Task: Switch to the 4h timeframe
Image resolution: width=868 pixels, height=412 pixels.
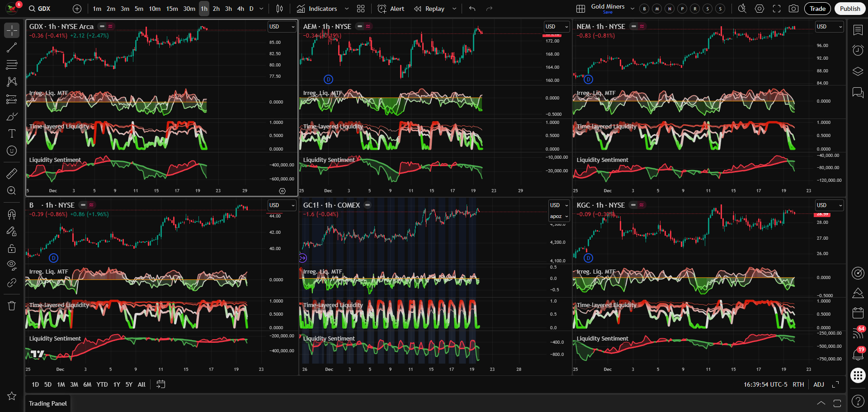Action: tap(241, 9)
